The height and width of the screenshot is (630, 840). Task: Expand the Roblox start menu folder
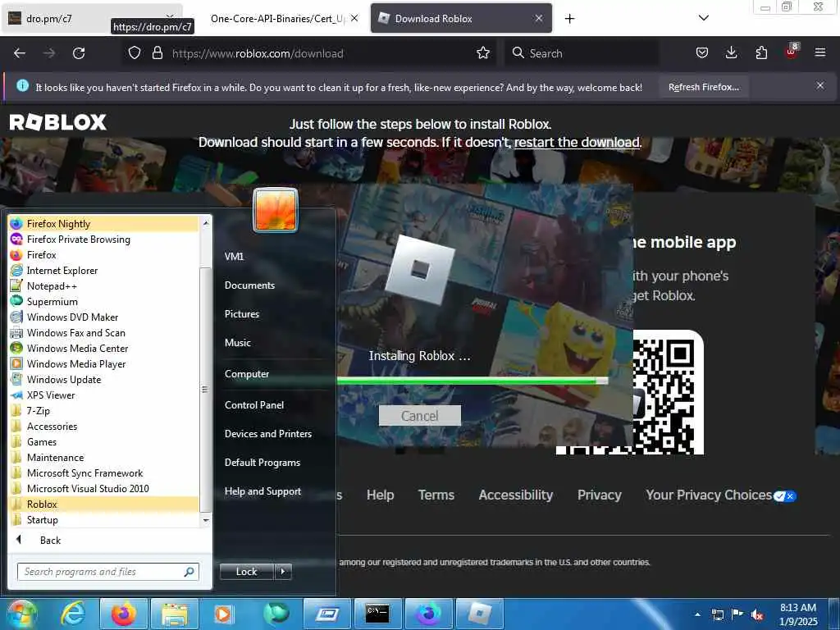click(104, 504)
